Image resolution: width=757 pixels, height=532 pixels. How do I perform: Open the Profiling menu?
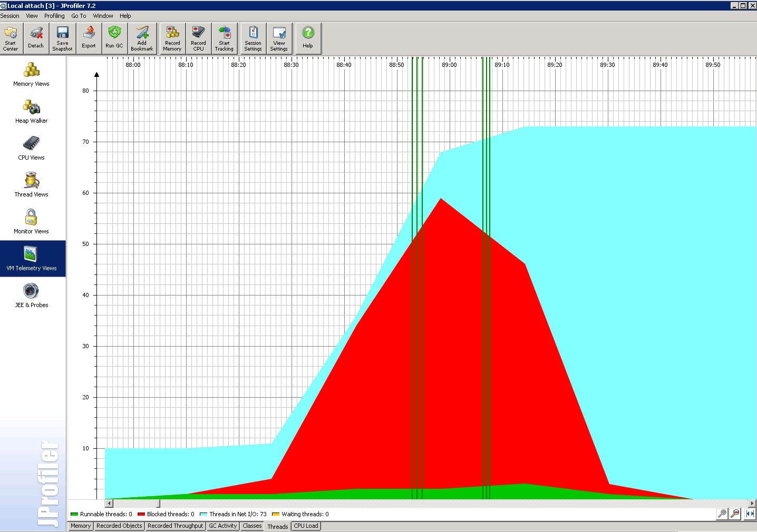click(x=54, y=16)
